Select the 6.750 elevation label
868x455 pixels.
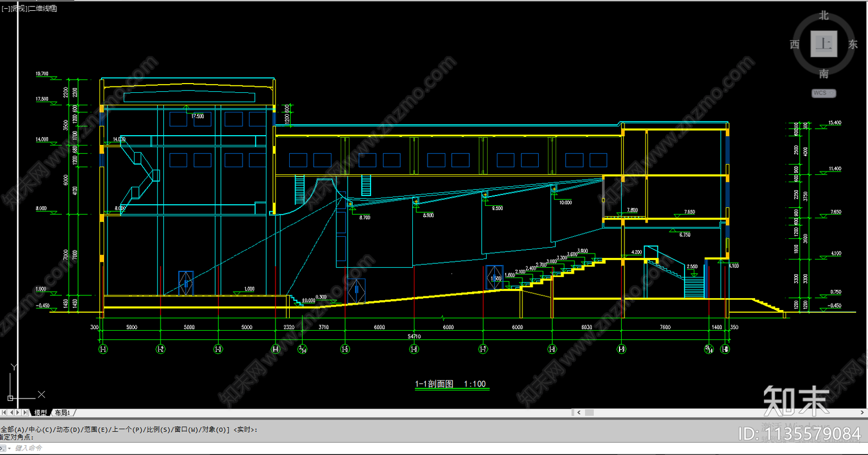(685, 235)
